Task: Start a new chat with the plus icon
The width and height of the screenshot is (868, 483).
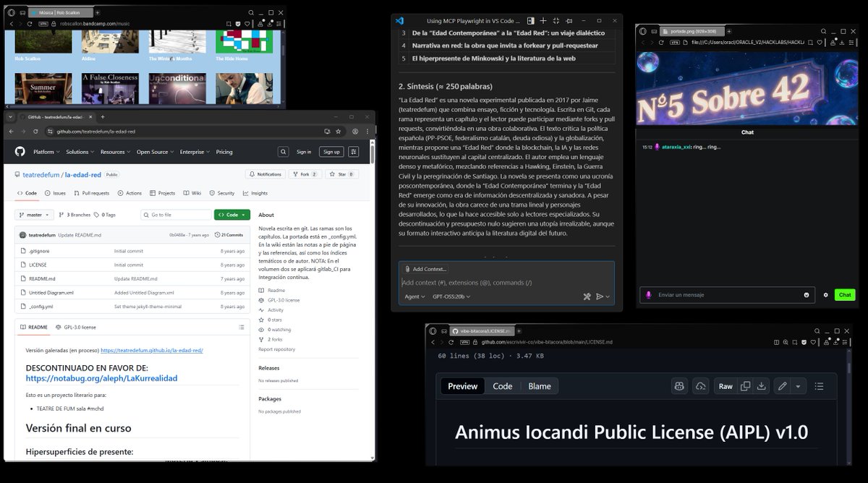Action: (543, 21)
